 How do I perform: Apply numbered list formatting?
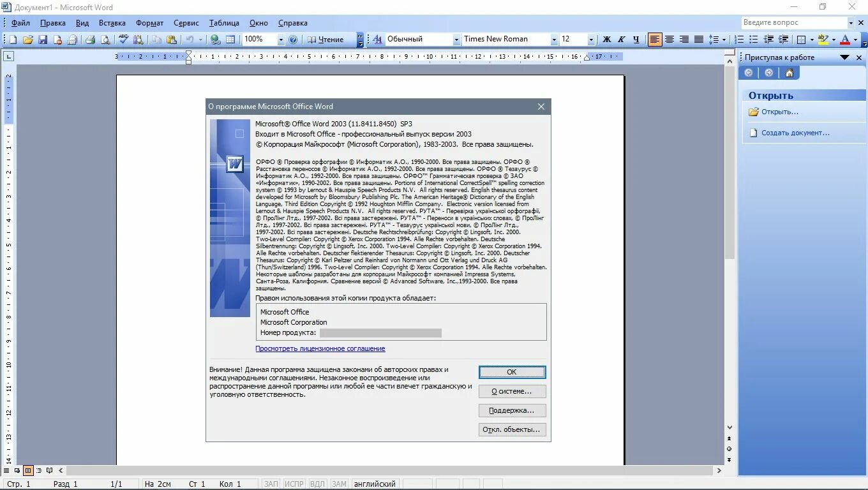740,40
